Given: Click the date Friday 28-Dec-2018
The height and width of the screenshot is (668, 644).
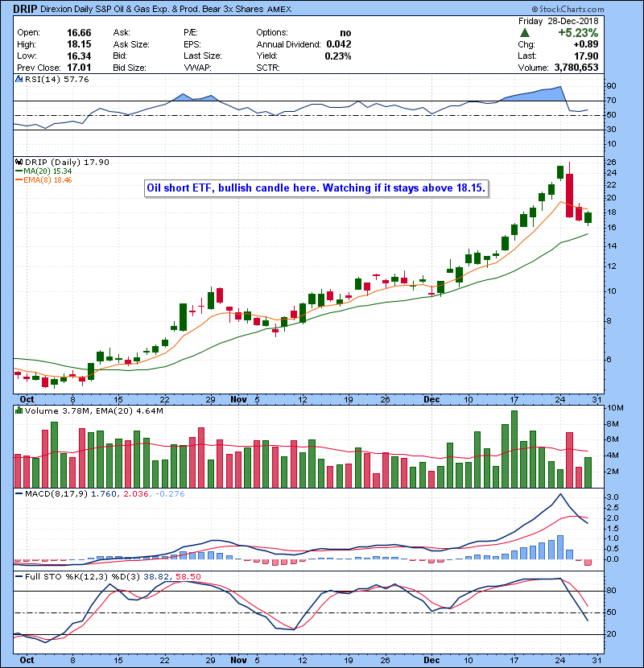Looking at the screenshot, I should pos(559,21).
